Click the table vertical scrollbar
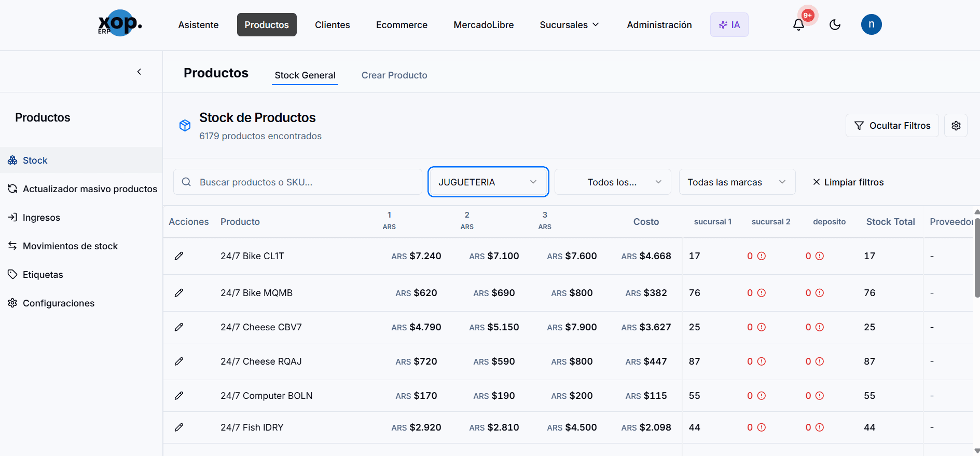The height and width of the screenshot is (456, 980). click(977, 257)
